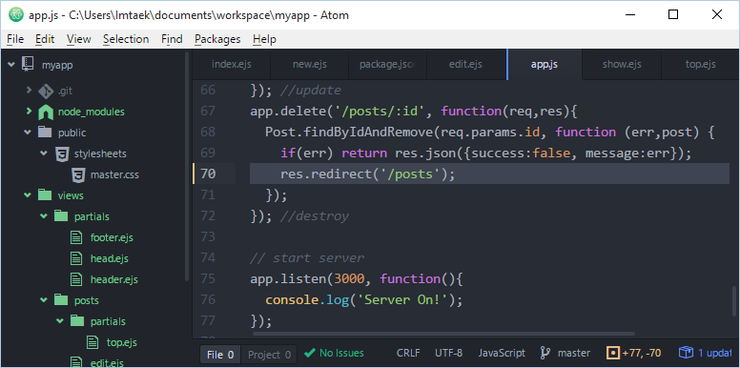Select the Project 0 linter scope button
Screen dimensions: 740x368
(269, 354)
